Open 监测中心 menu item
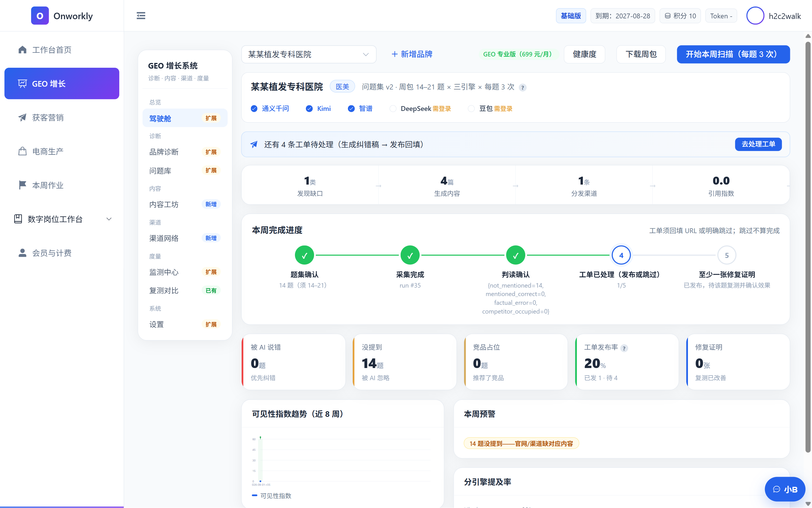 click(185, 272)
